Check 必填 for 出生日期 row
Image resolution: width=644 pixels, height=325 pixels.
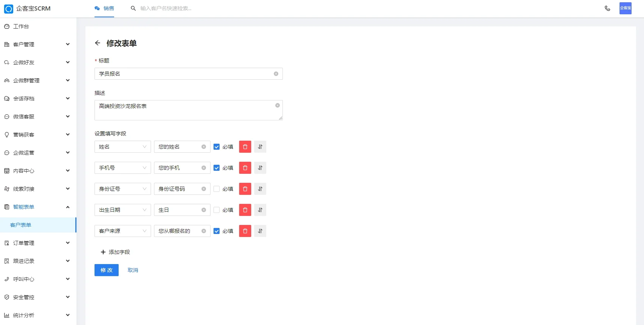click(x=217, y=210)
